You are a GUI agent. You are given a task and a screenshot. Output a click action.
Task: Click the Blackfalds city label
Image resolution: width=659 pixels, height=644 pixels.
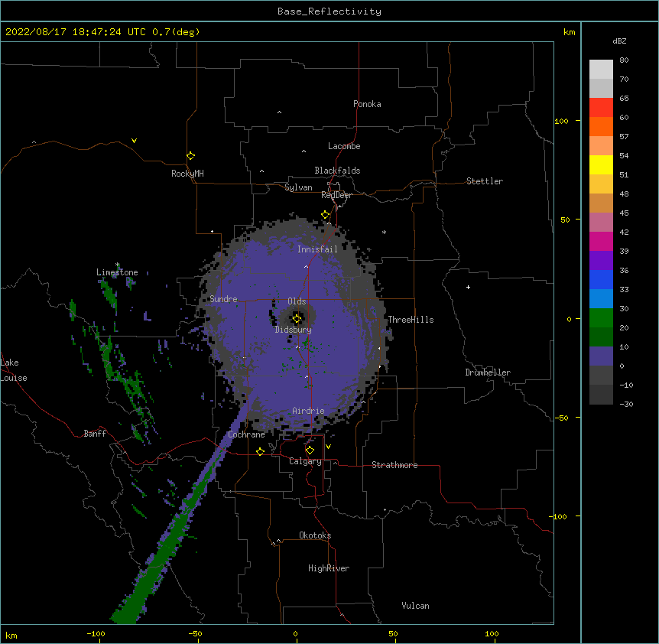click(337, 171)
